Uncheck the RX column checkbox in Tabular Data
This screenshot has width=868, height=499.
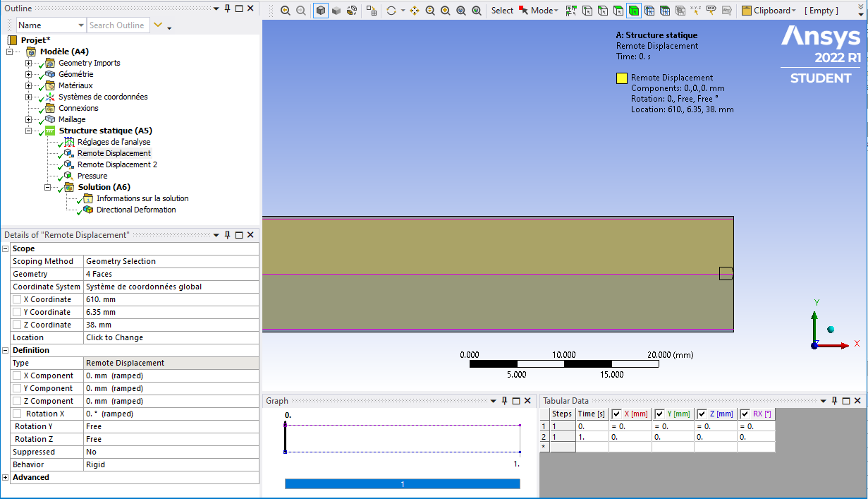[x=745, y=414]
